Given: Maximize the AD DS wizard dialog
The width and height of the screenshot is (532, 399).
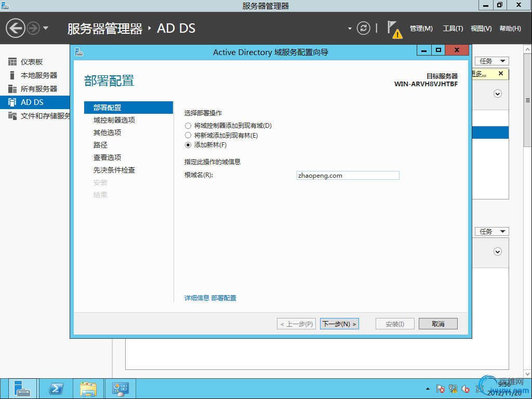Looking at the screenshot, I should [438, 50].
